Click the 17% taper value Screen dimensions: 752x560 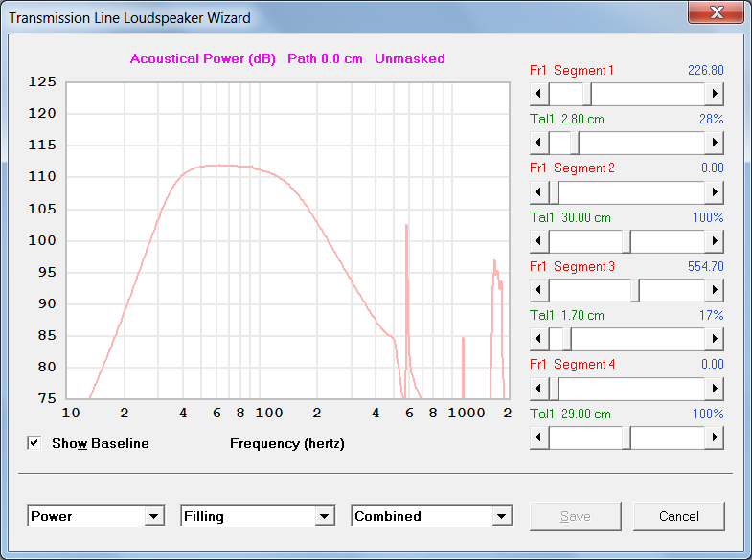tap(711, 315)
